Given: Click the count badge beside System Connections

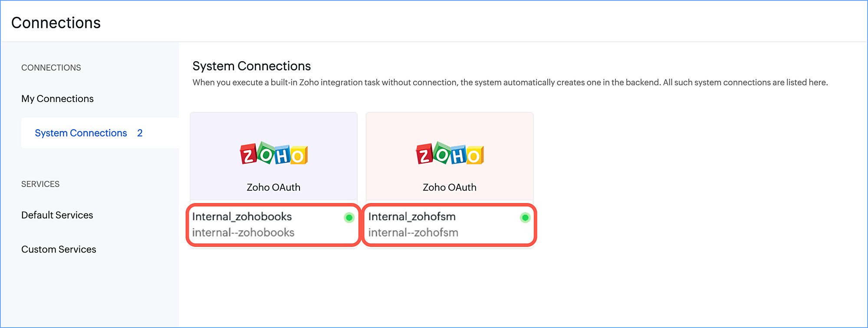Looking at the screenshot, I should click(140, 133).
